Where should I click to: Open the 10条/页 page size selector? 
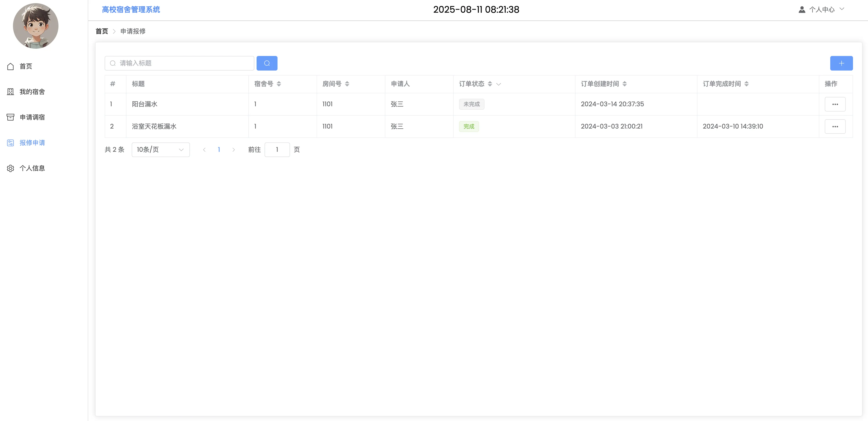pos(160,150)
